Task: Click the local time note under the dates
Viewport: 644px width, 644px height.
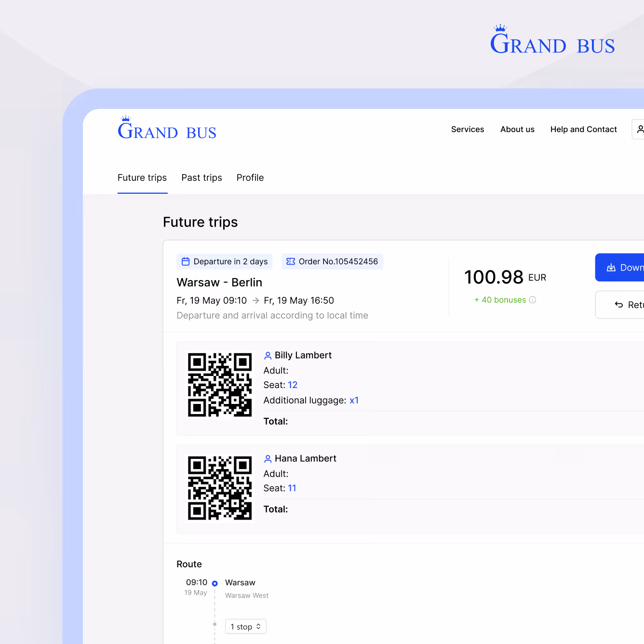Action: [272, 316]
